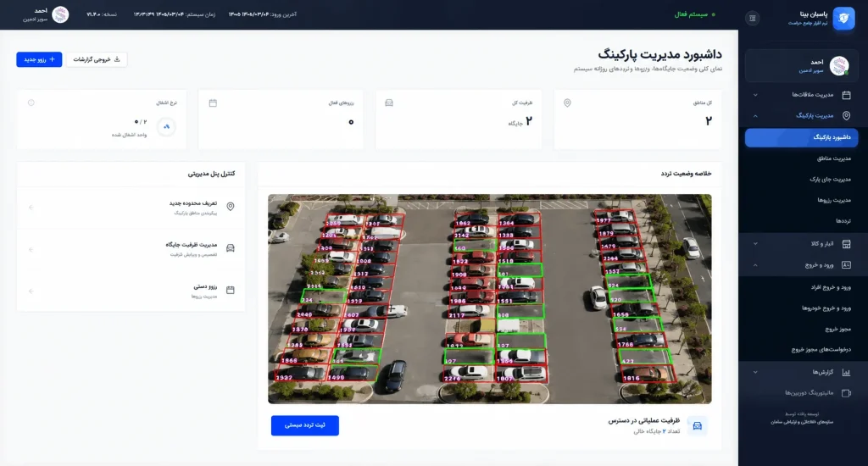
Task: Click the زمان سیستم timestamp in header
Action: click(x=175, y=14)
